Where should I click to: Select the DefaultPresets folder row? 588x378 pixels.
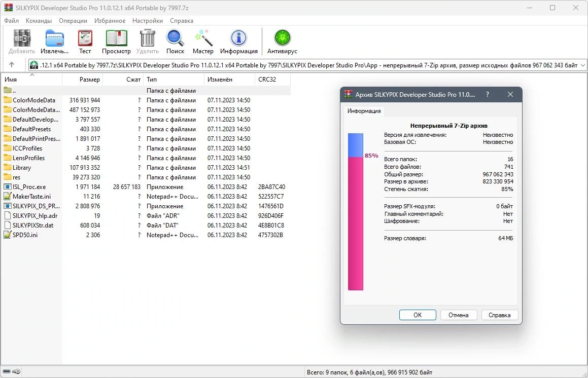click(x=146, y=129)
